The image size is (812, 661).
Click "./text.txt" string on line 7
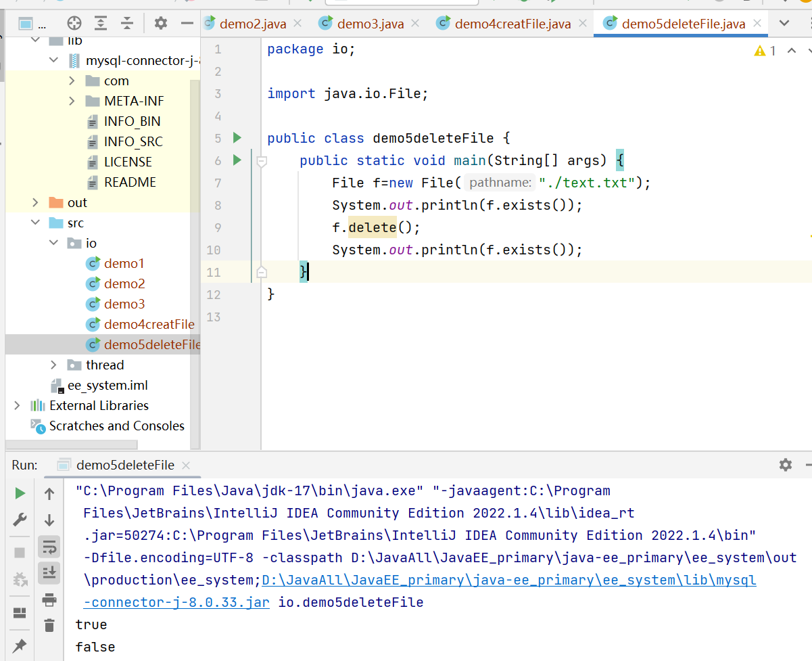(588, 183)
